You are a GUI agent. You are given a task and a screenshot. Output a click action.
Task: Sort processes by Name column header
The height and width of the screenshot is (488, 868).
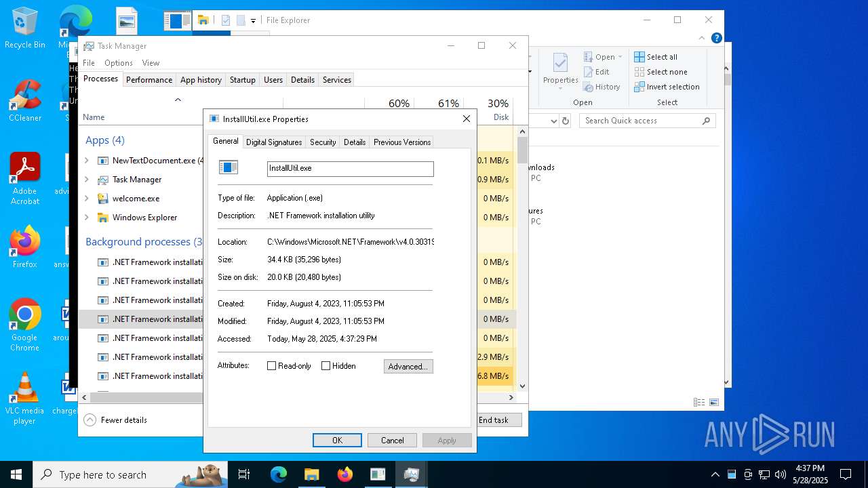pos(94,117)
